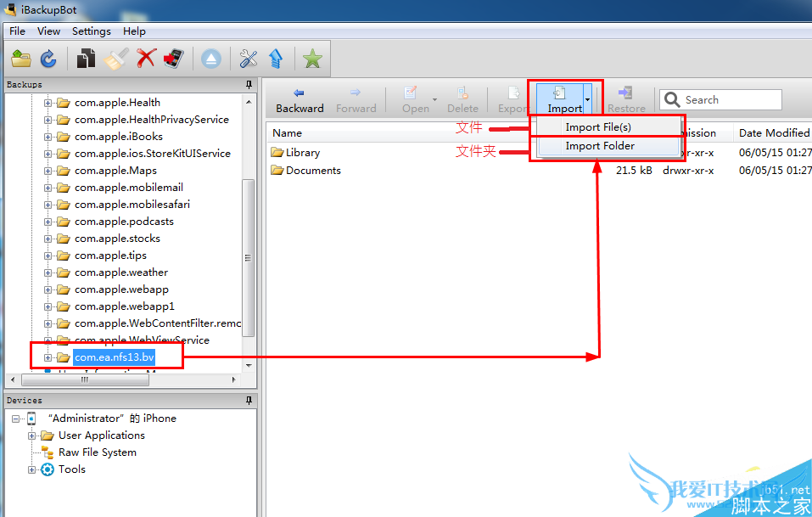Click the Import toolbar button
812x517 pixels.
tap(560, 100)
